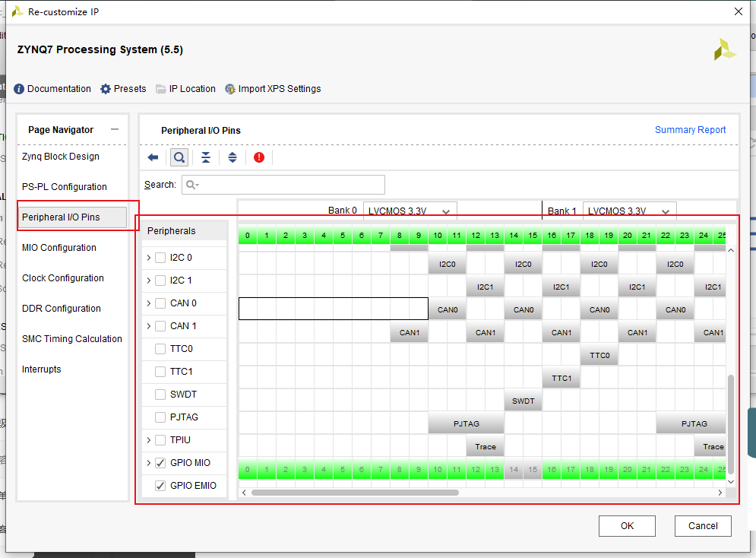Click the Presets label
Viewport: 756px width, 558px height.
[130, 89]
